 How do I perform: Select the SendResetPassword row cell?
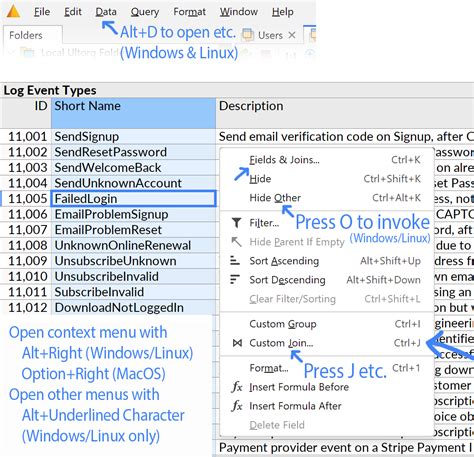pyautogui.click(x=133, y=152)
